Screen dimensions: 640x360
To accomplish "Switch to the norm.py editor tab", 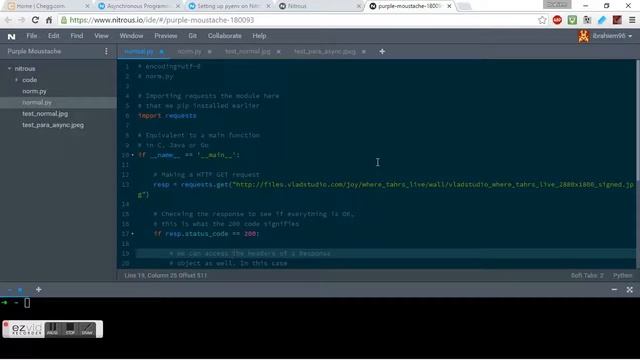I will (189, 52).
